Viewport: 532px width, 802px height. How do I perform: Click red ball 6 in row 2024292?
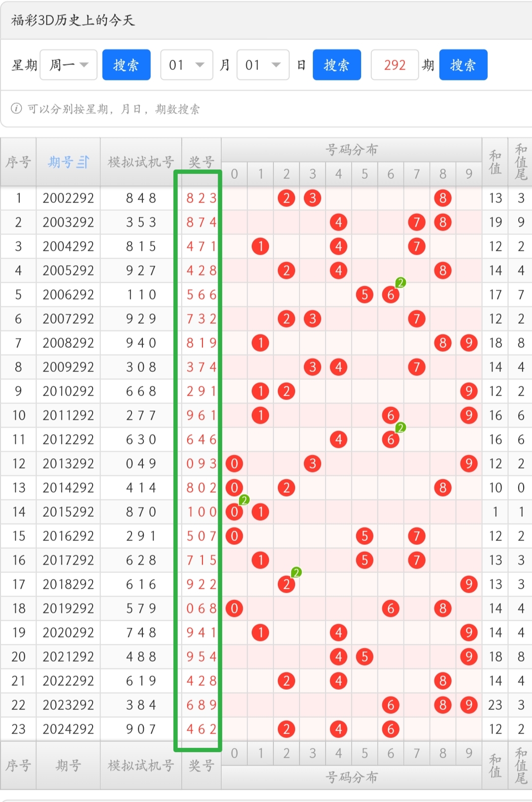pos(391,729)
